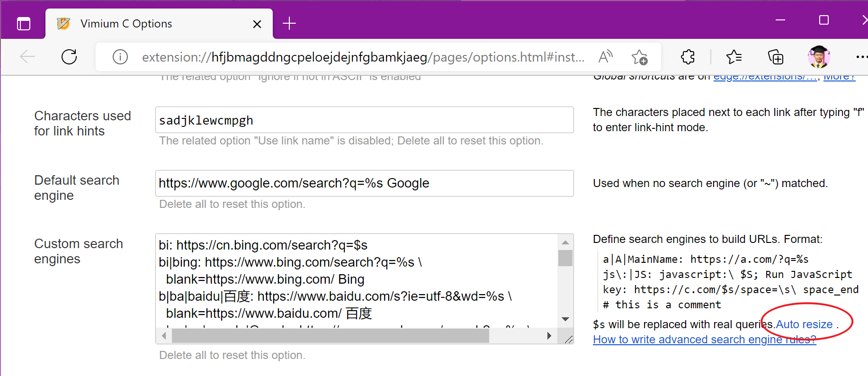Viewport: 868px width, 376px height.
Task: Click the textarea scroll right arrow
Action: click(549, 336)
